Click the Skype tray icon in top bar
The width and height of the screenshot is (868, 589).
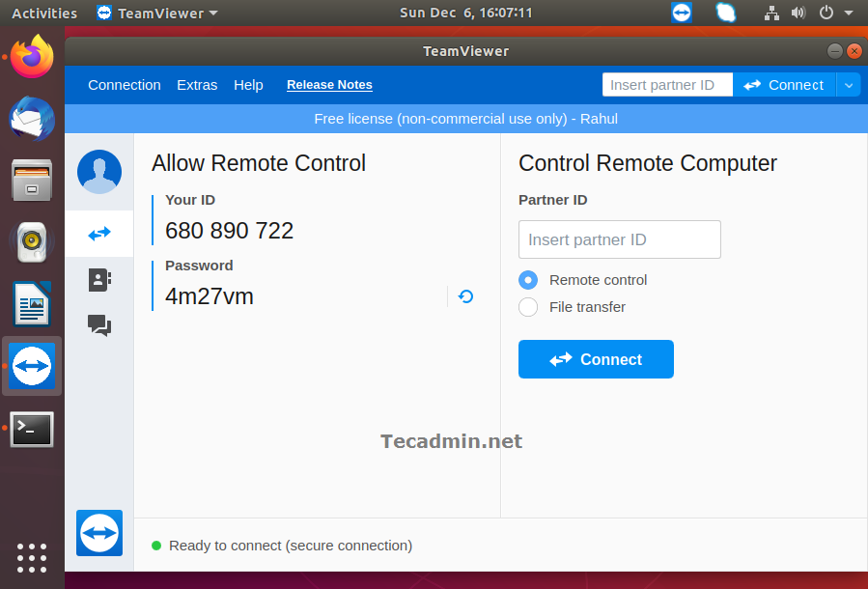pos(725,13)
